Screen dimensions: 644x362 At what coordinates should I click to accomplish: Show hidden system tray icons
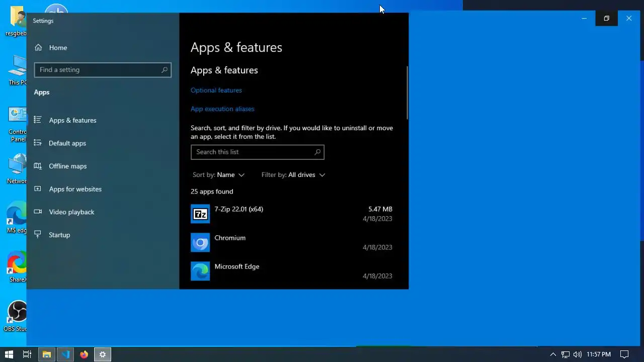553,354
